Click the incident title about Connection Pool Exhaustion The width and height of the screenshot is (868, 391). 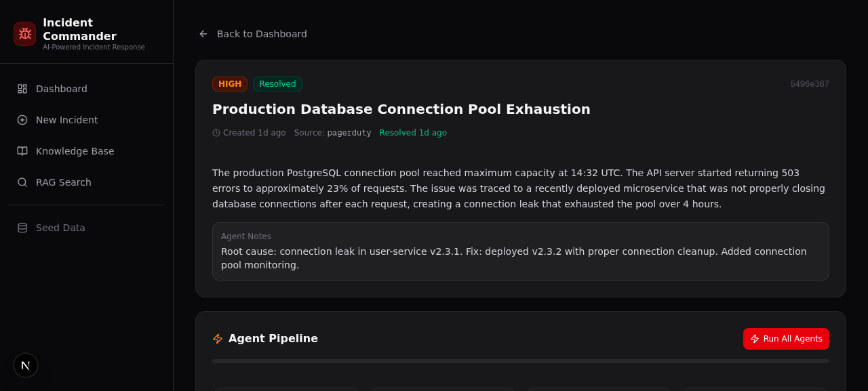pyautogui.click(x=401, y=109)
